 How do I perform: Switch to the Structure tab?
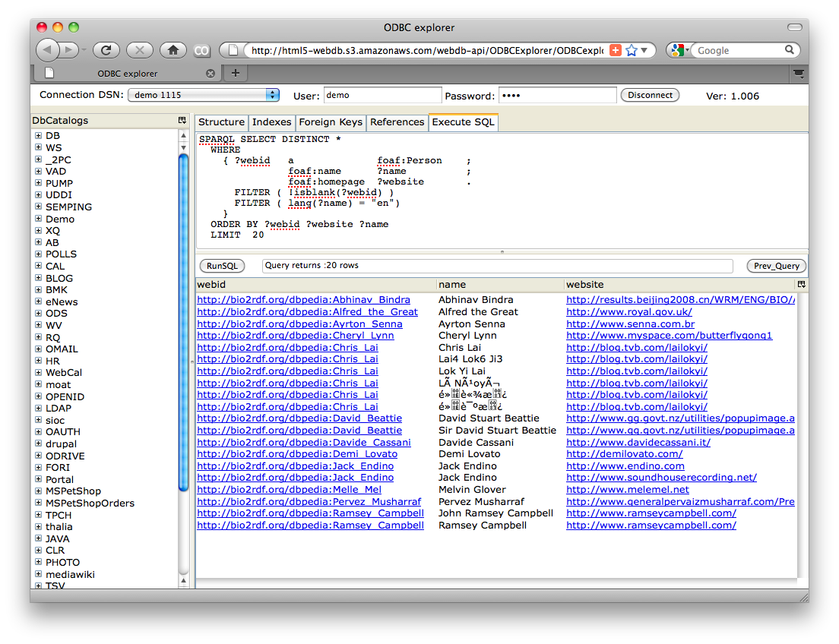pyautogui.click(x=221, y=122)
